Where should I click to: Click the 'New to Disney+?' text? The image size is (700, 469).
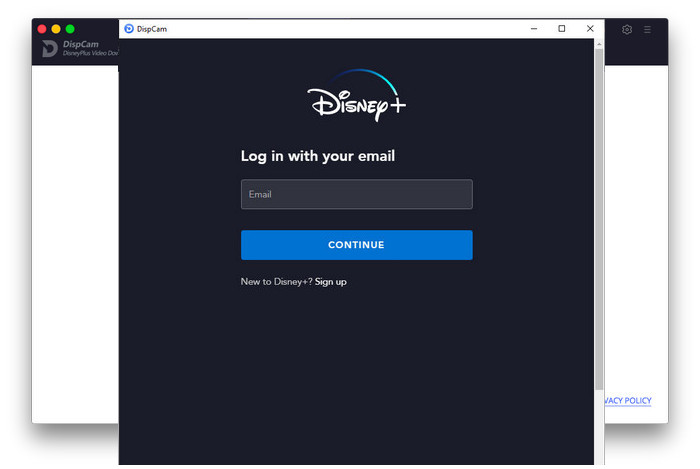point(277,282)
